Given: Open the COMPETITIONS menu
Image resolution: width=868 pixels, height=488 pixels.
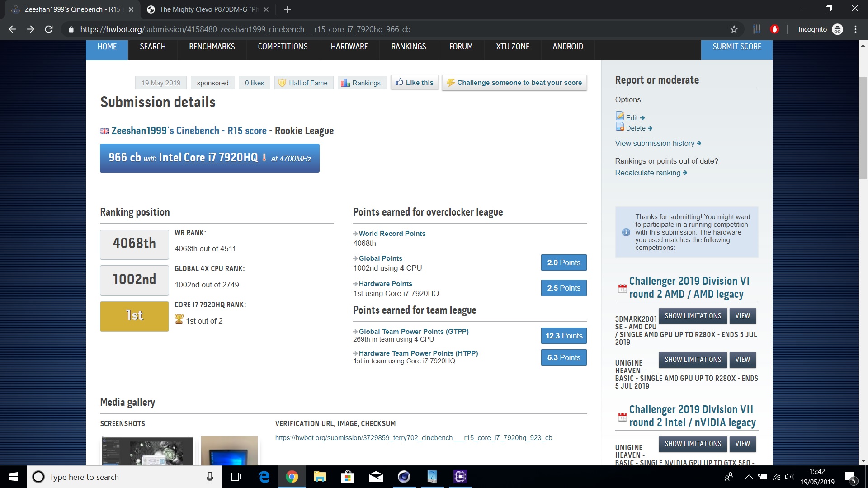Looking at the screenshot, I should 283,47.
